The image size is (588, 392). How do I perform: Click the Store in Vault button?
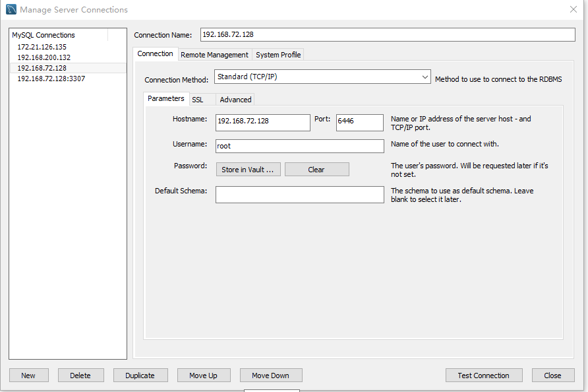click(x=247, y=170)
